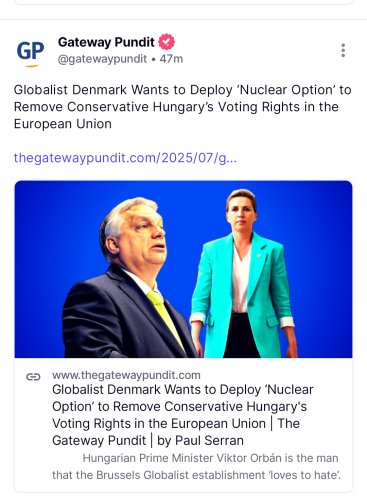367x500 pixels.
Task: Open the three-dot post options menu
Action: 343,51
